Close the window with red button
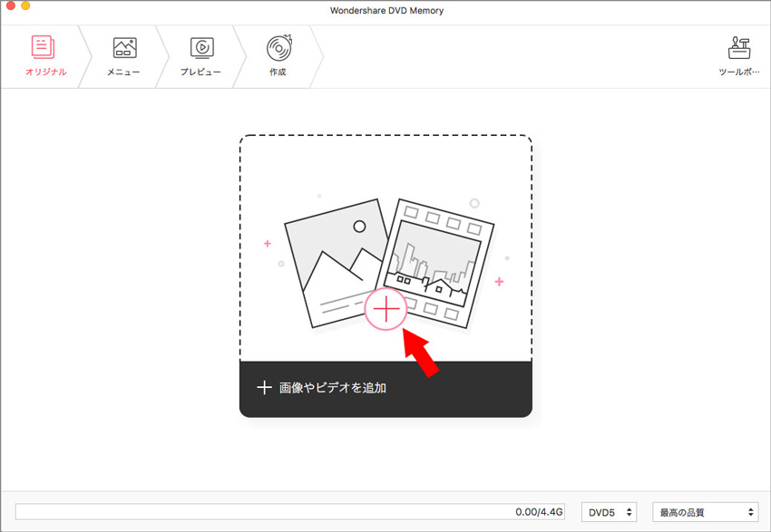This screenshot has width=771, height=532. pos(9,6)
